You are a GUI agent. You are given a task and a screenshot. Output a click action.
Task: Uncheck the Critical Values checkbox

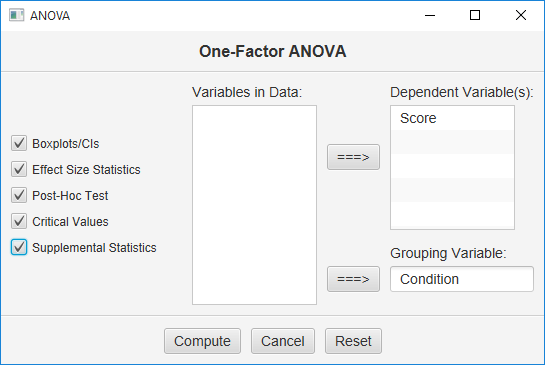(19, 221)
